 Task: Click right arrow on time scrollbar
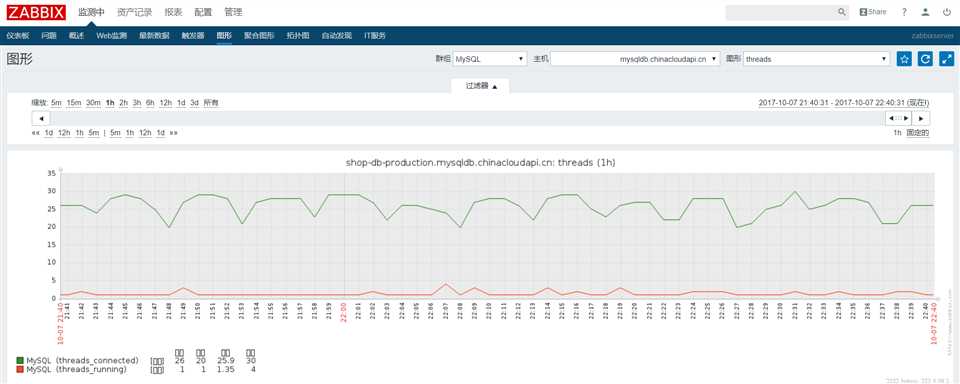[x=921, y=118]
